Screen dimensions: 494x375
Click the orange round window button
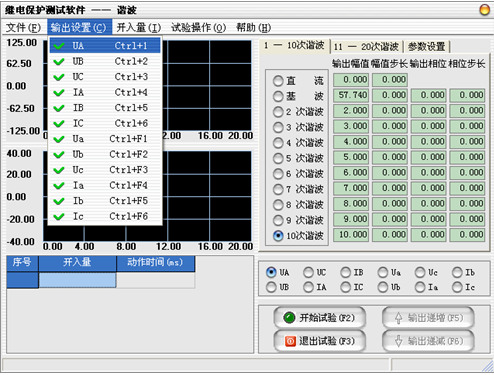click(484, 10)
